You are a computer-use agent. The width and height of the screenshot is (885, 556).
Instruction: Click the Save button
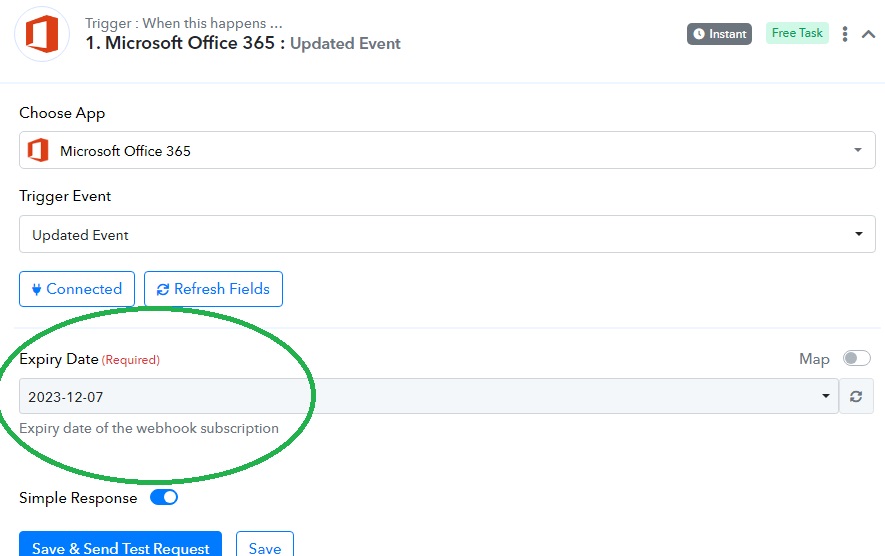[x=265, y=546]
